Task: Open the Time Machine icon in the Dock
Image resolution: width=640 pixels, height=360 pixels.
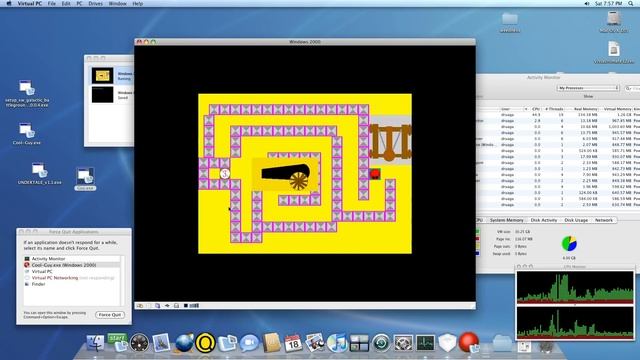Action: (381, 343)
